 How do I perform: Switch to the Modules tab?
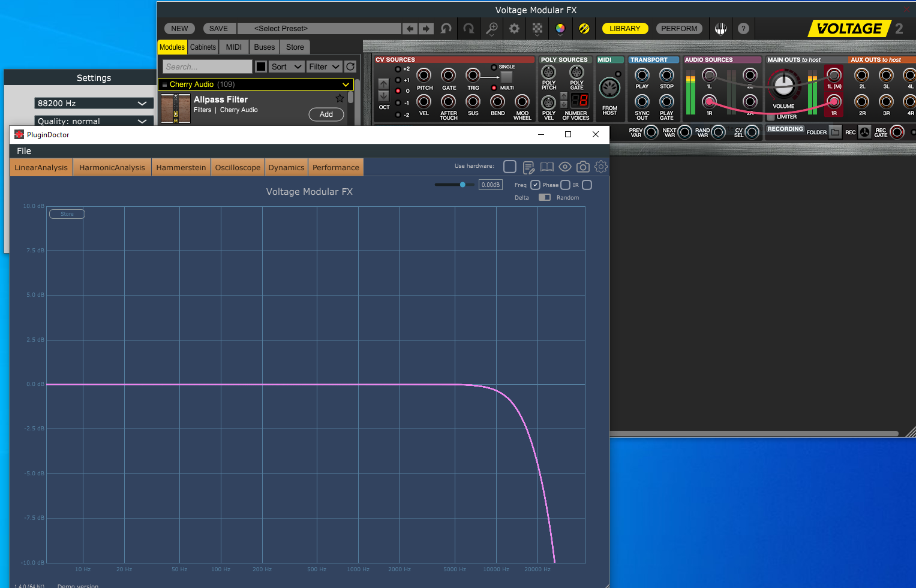(x=172, y=47)
